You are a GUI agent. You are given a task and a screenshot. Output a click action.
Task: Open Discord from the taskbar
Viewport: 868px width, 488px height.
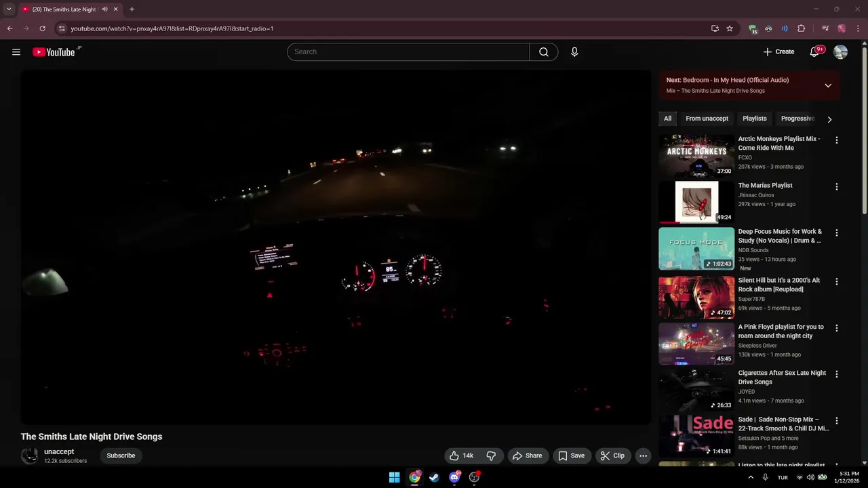coord(454,477)
